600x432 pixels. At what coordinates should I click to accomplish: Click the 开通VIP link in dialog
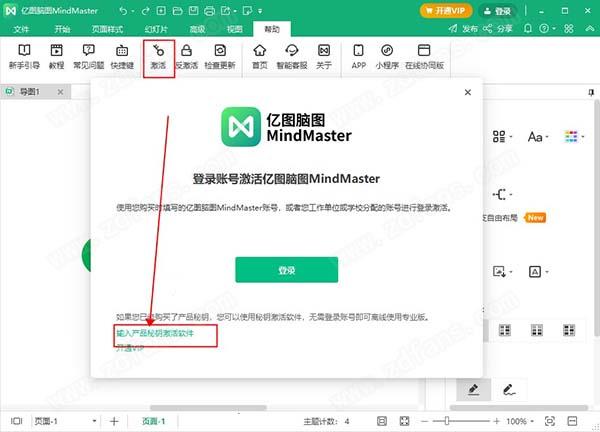click(130, 348)
